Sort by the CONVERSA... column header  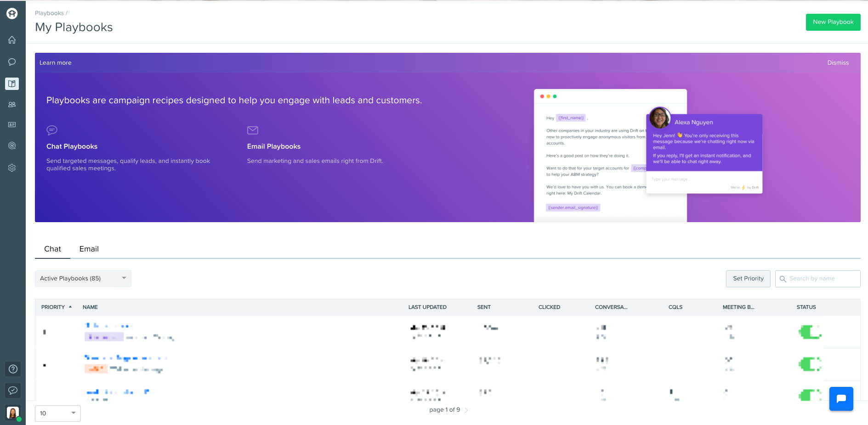pos(611,307)
